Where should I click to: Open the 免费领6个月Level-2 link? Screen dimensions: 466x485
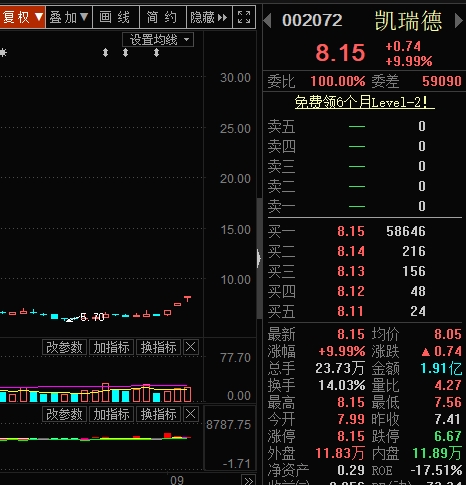click(x=364, y=102)
